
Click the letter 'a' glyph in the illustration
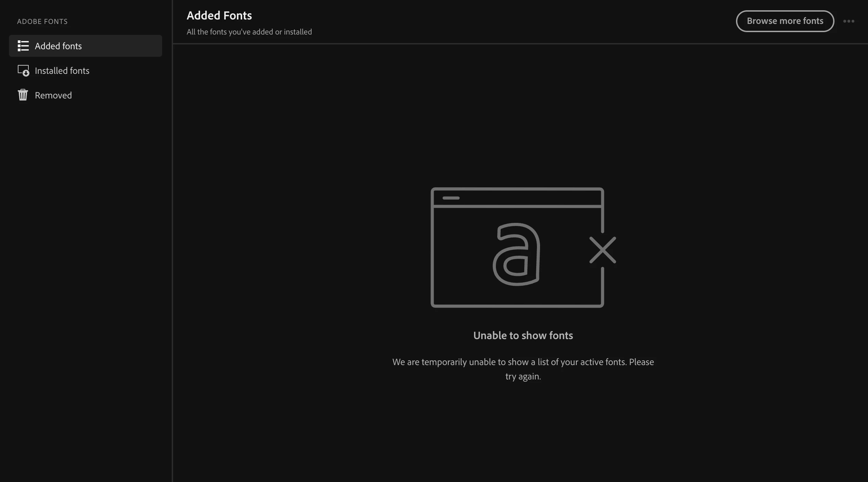pos(516,254)
